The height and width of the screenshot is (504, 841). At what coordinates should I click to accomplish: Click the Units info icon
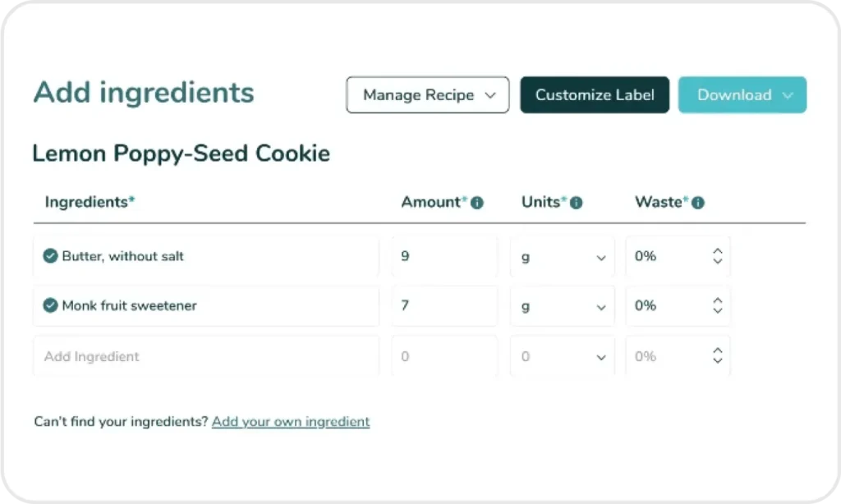tap(577, 203)
